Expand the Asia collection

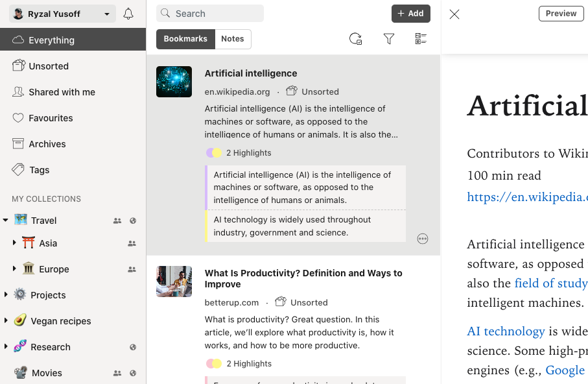coord(14,243)
